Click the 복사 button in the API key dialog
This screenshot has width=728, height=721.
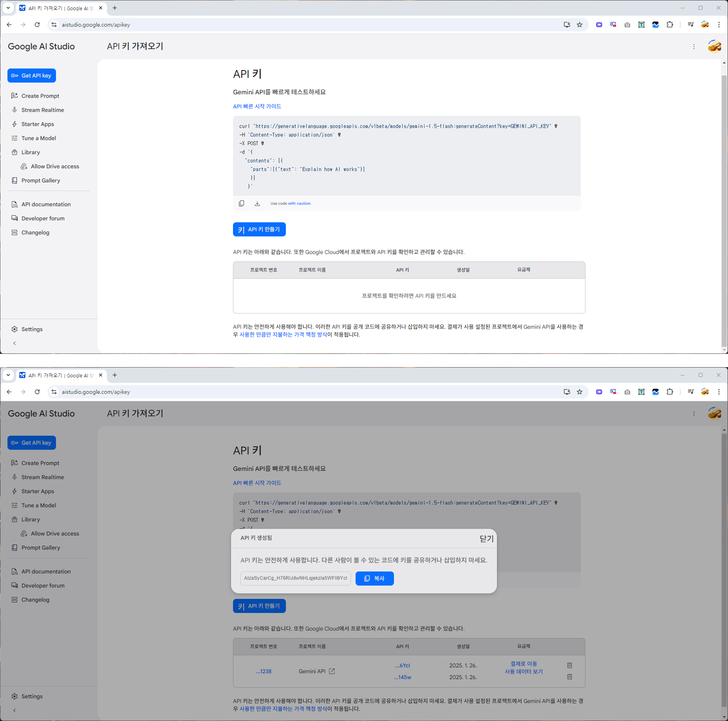[375, 578]
